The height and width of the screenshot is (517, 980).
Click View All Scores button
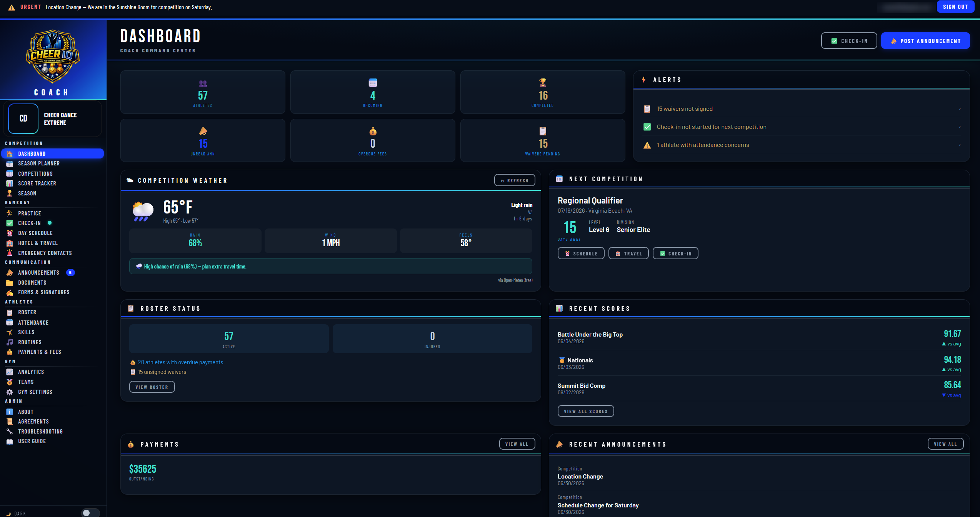586,411
